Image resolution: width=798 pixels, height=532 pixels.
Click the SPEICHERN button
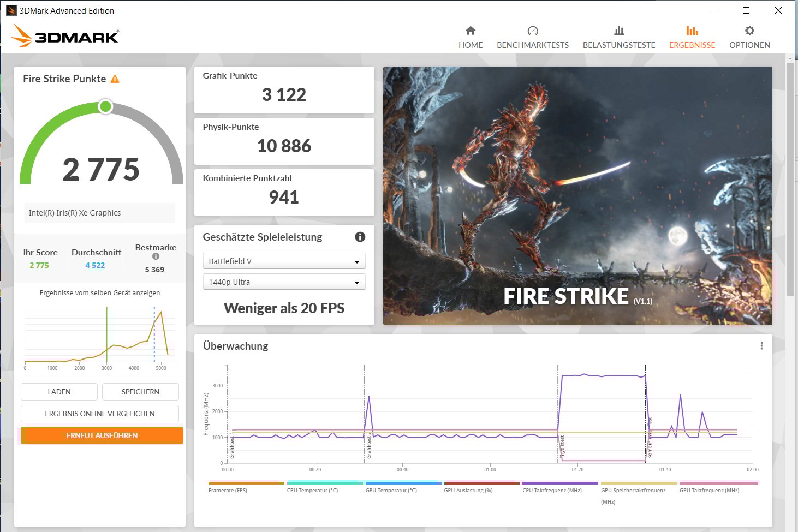(x=140, y=392)
